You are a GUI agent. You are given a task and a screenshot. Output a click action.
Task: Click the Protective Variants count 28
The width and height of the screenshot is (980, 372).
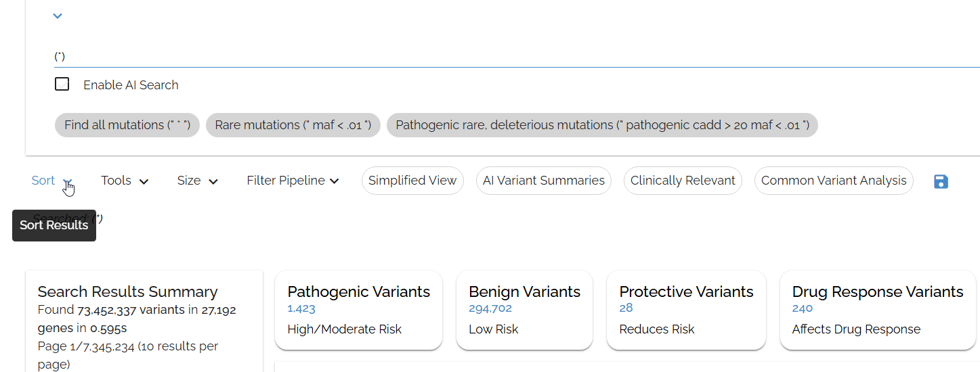click(626, 308)
